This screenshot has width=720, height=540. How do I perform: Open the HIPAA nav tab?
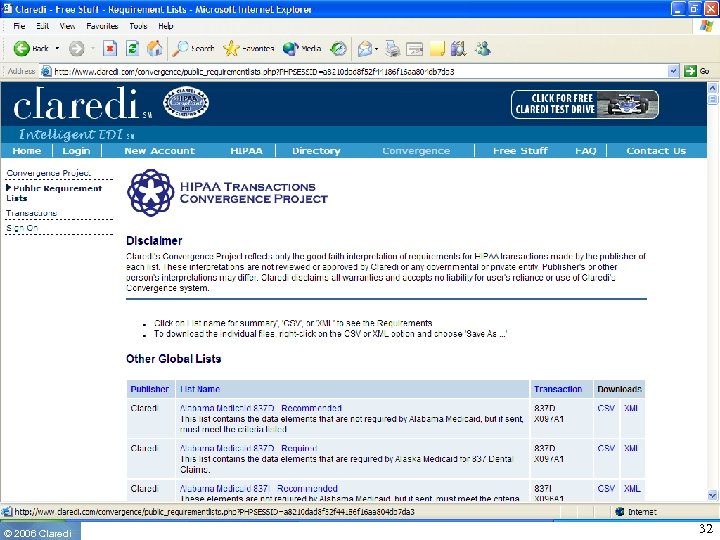point(247,151)
